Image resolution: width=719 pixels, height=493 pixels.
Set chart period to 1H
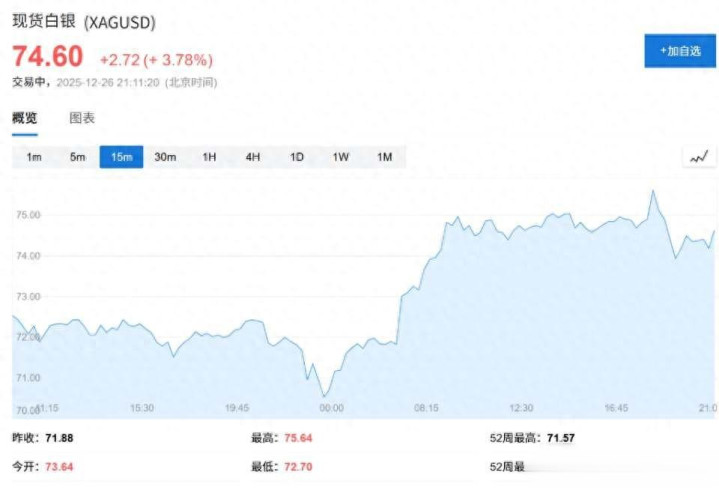point(209,157)
